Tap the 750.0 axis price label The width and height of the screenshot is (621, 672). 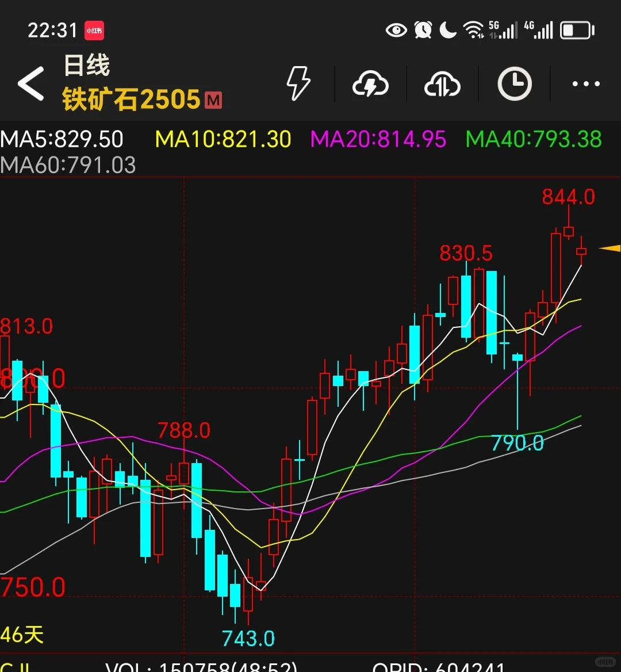click(33, 587)
